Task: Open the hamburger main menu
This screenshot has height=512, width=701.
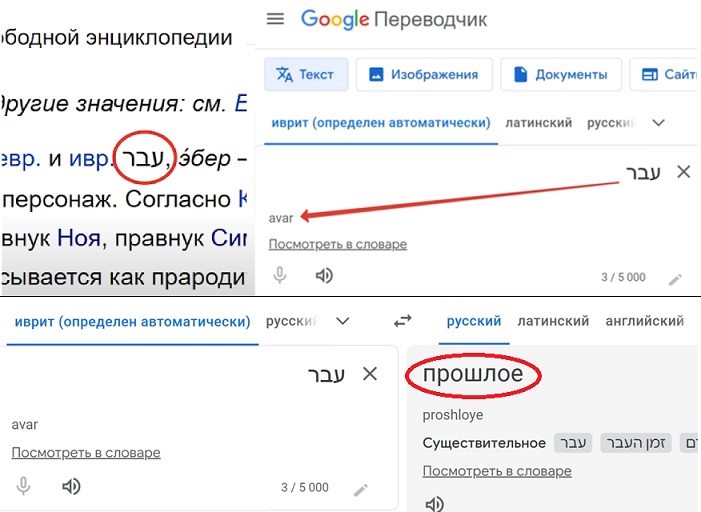Action: tap(276, 19)
